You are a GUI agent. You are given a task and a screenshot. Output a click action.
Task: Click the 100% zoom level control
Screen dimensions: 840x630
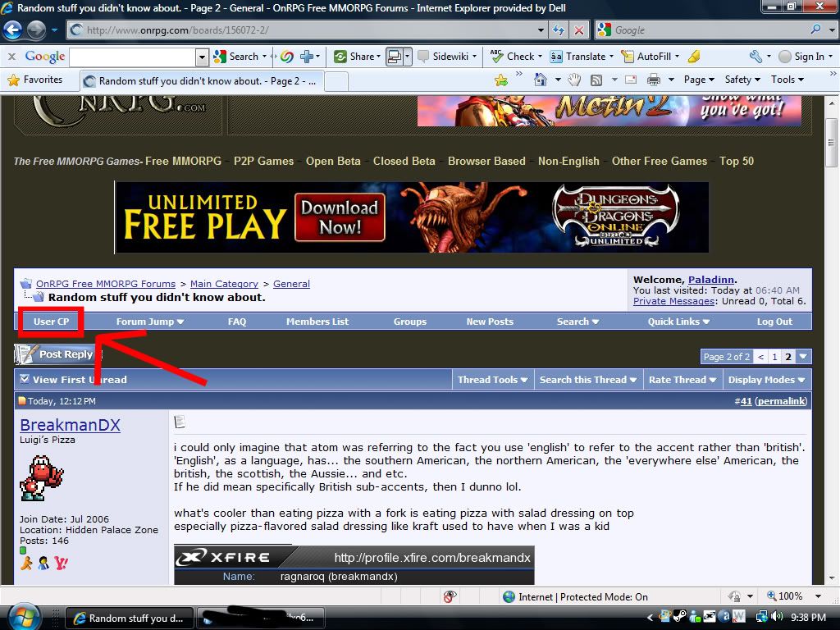click(790, 596)
